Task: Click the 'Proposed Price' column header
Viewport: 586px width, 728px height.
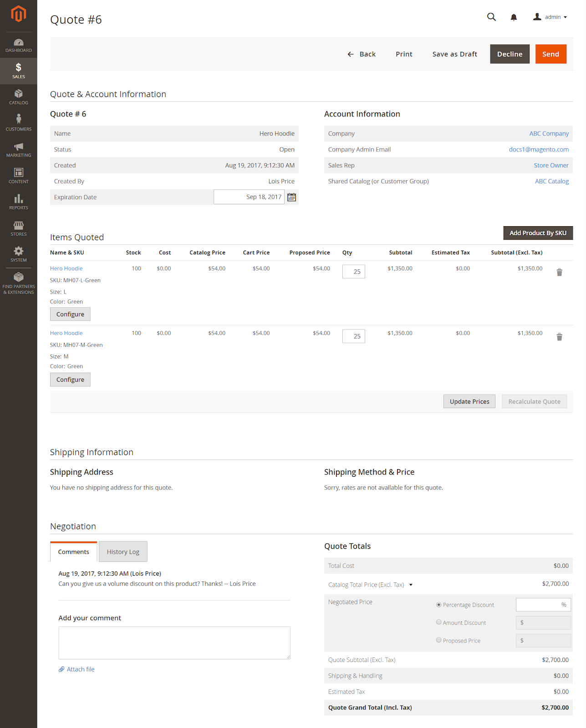Action: (310, 253)
